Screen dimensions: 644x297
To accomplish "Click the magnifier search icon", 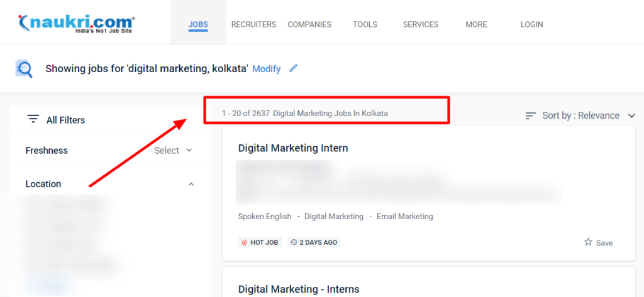I will pyautogui.click(x=24, y=68).
